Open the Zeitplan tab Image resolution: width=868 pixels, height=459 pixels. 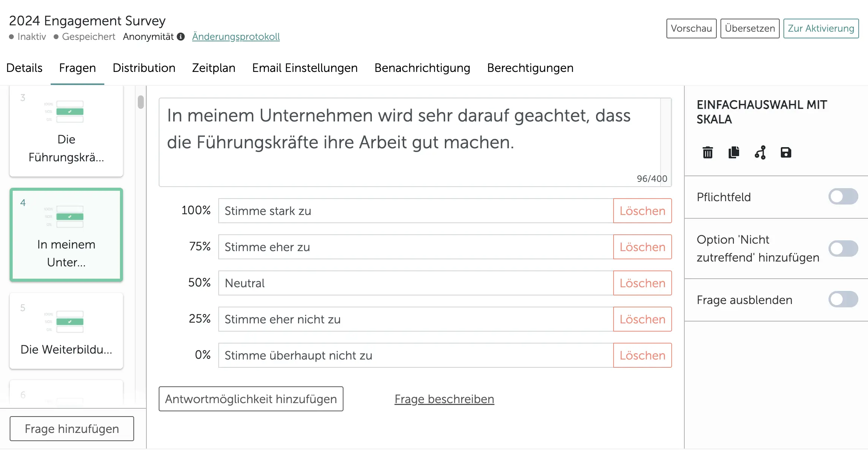click(213, 68)
